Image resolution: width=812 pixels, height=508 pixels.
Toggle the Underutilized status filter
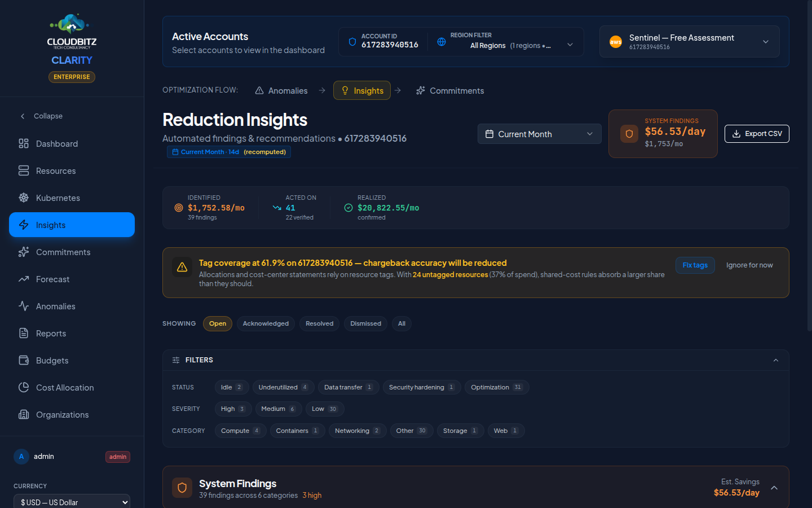pyautogui.click(x=284, y=387)
